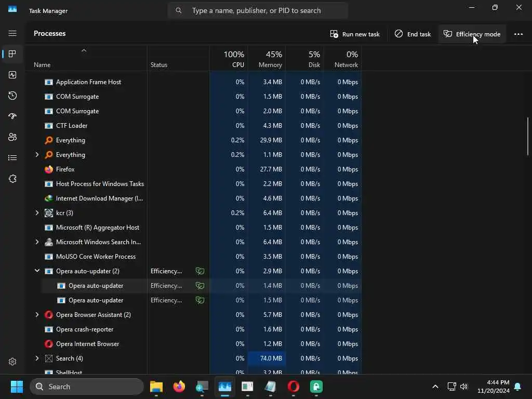Click Run new task button
Viewport: 532px width, 399px height.
355,34
